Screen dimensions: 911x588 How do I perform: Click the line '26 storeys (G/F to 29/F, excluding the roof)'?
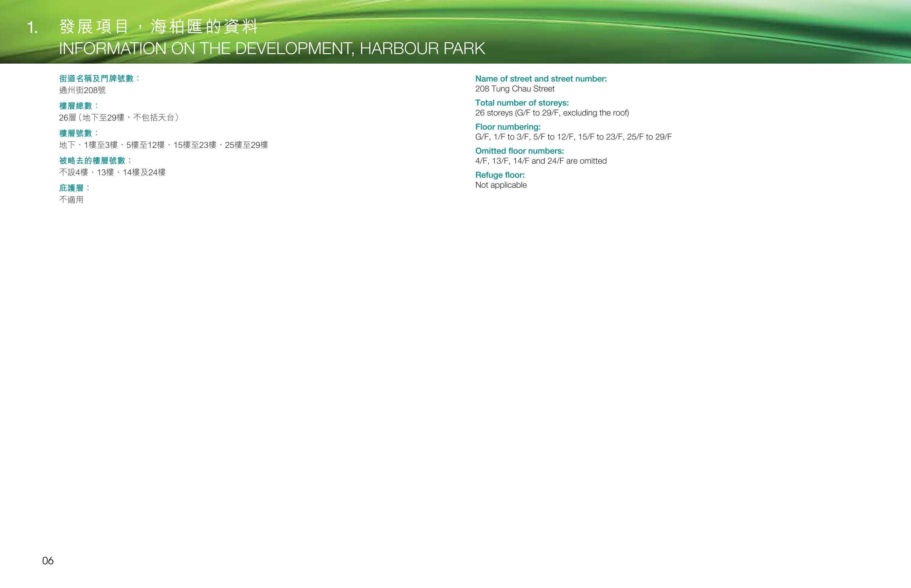coord(552,113)
